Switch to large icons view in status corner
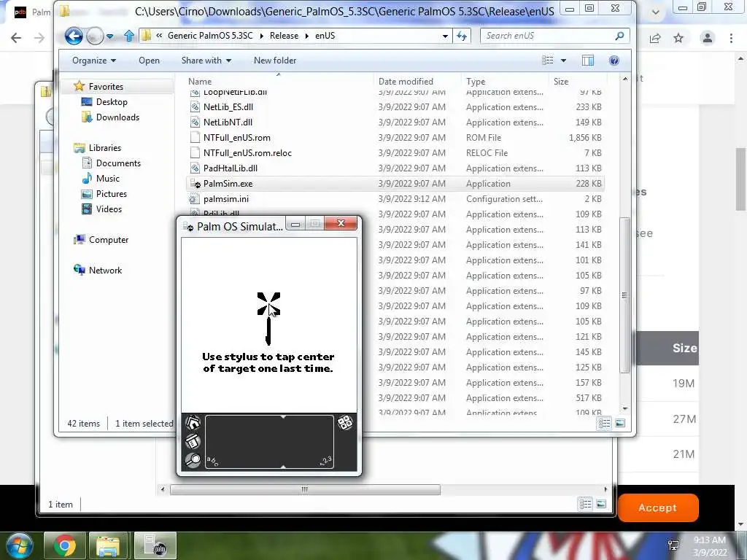Viewport: 747px width, 560px height. pos(620,423)
